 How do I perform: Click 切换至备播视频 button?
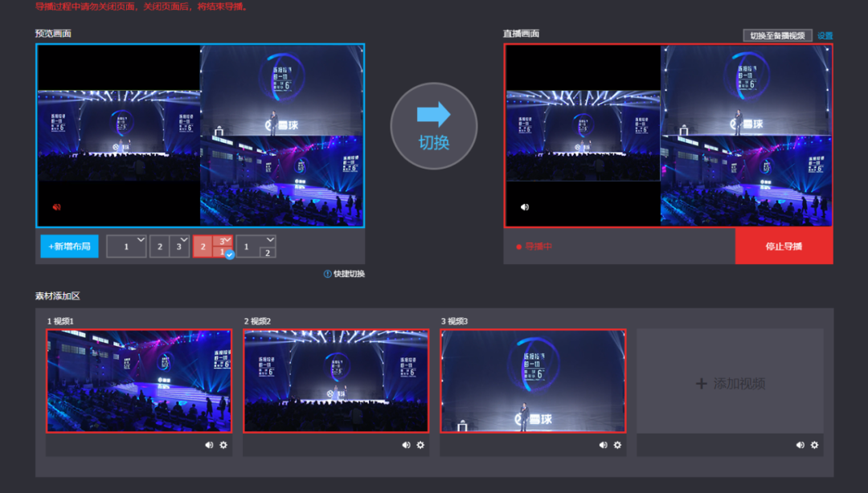tap(777, 36)
